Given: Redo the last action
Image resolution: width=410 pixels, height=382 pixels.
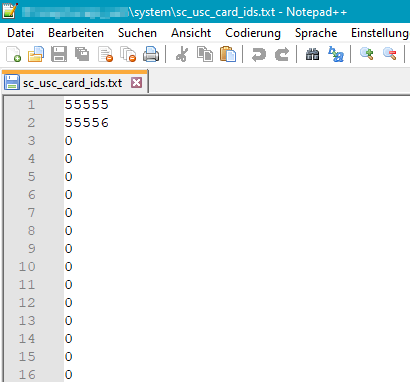Looking at the screenshot, I should click(x=282, y=54).
